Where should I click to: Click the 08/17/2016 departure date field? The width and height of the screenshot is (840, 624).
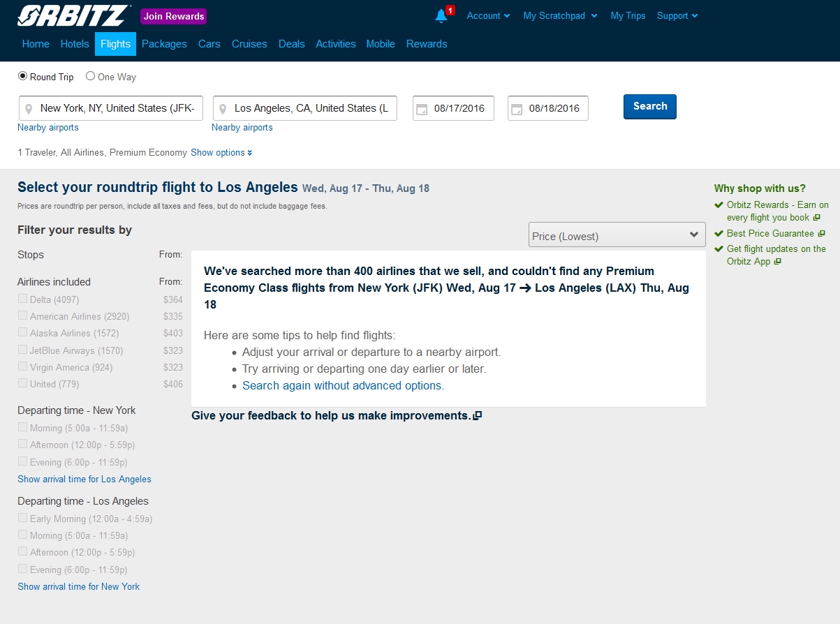tap(459, 108)
